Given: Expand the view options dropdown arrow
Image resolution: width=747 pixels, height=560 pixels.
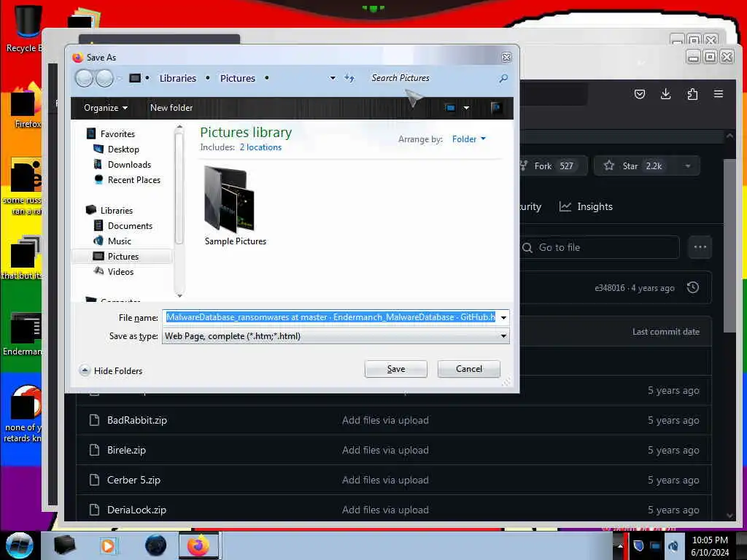Looking at the screenshot, I should point(466,108).
